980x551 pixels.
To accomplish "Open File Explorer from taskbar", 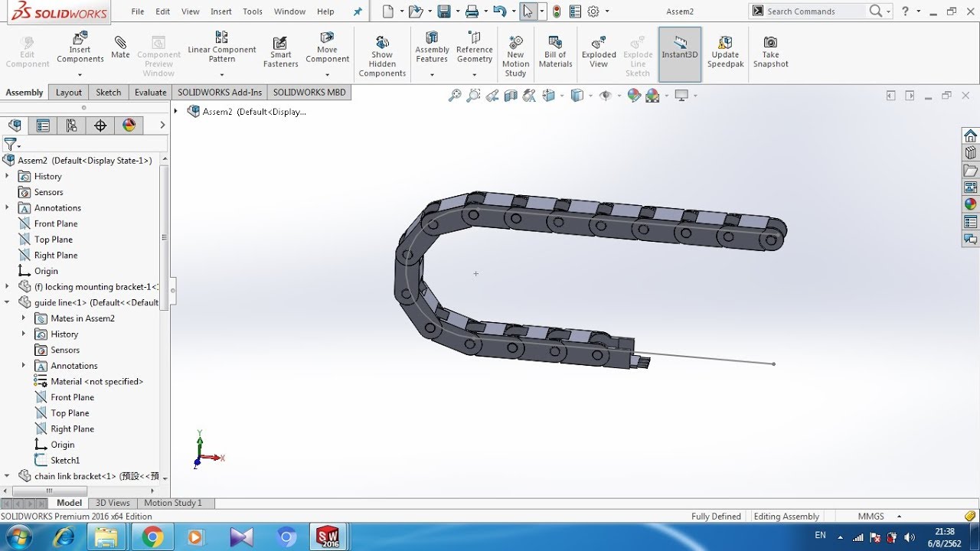I will (x=106, y=537).
